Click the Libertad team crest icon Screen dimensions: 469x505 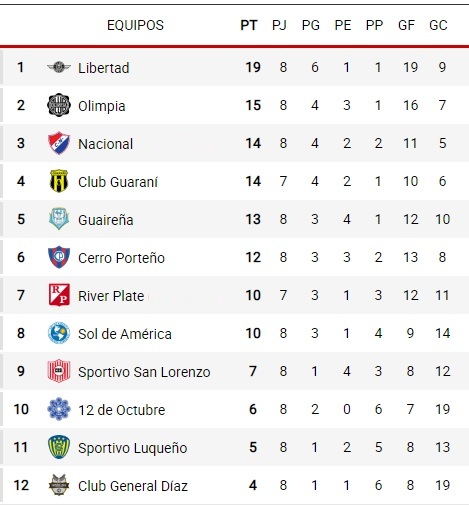[59, 67]
